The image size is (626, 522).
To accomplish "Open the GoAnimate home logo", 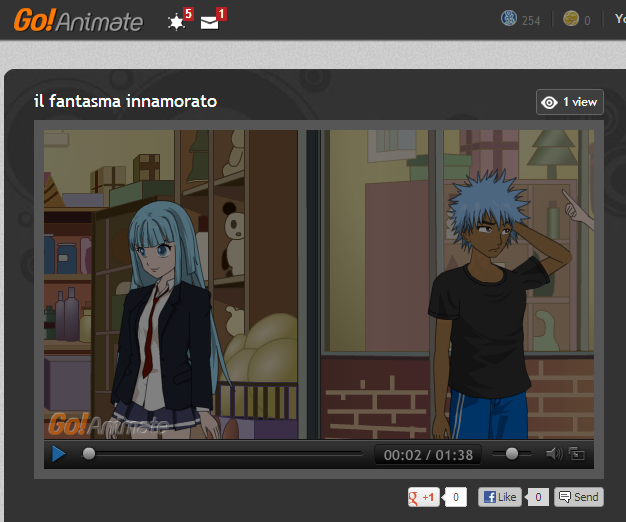I will (x=78, y=20).
